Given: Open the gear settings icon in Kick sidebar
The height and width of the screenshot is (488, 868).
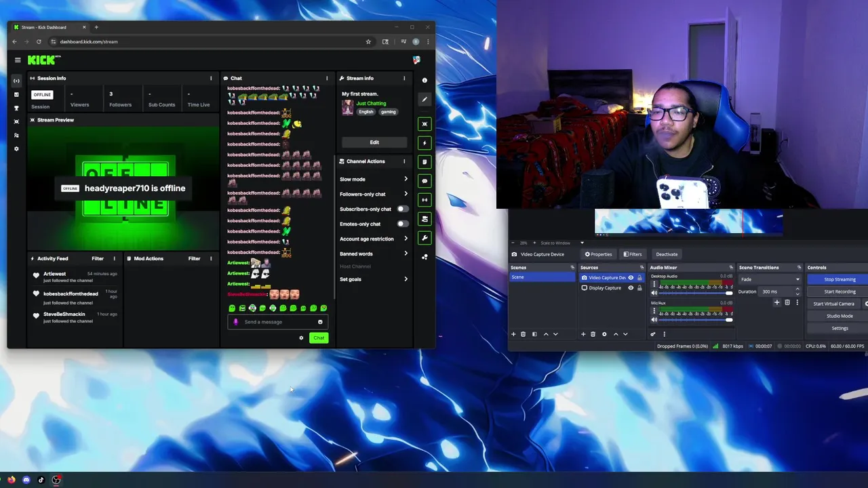Looking at the screenshot, I should click(16, 148).
